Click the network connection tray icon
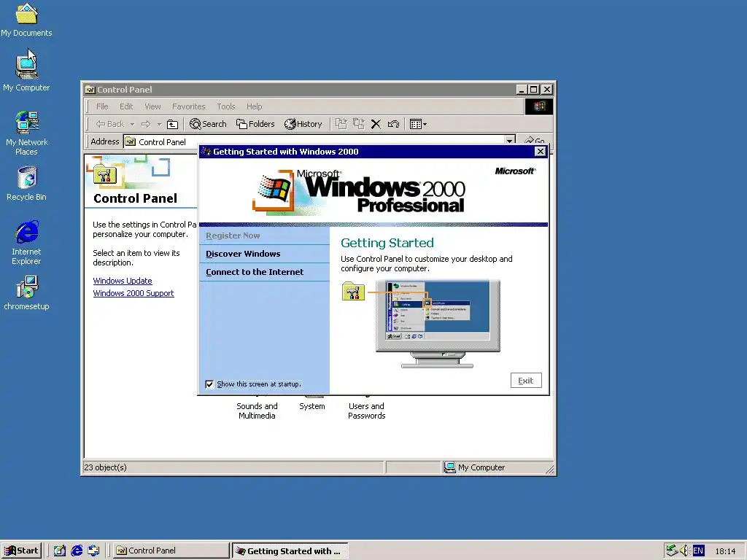This screenshot has height=560, width=747. [672, 551]
